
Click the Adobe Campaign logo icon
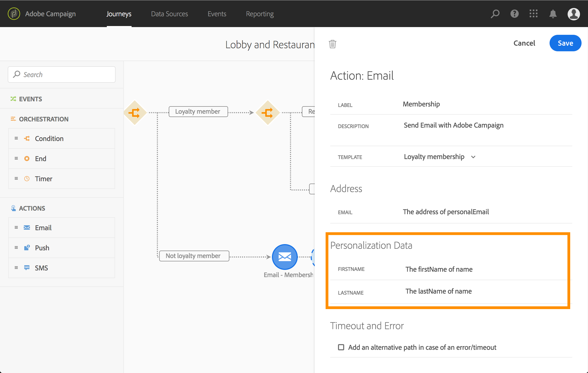pos(14,14)
